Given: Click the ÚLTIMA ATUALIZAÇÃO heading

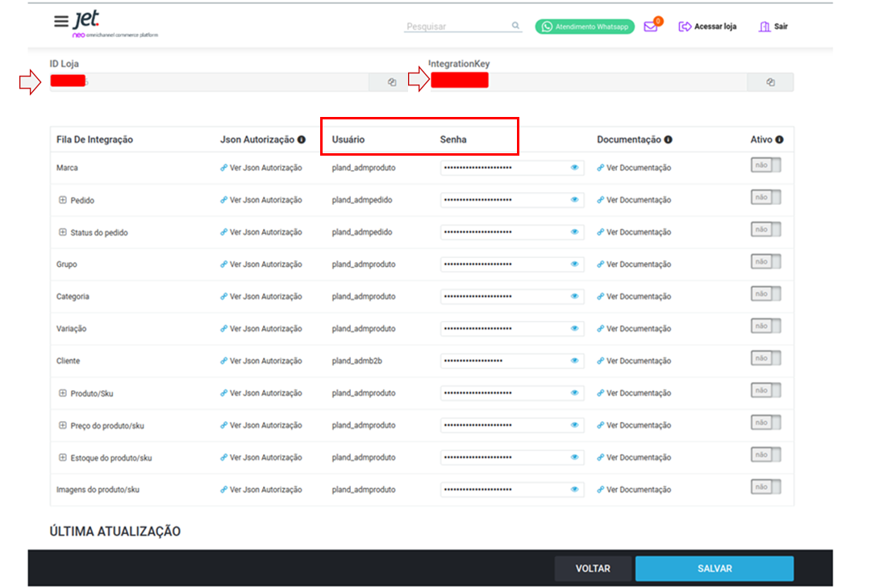Looking at the screenshot, I should [x=115, y=532].
